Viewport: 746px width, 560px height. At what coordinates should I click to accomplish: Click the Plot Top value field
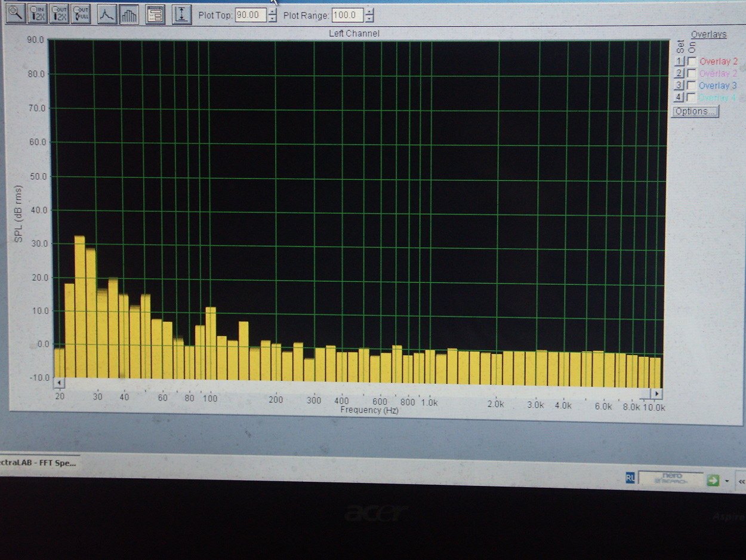pyautogui.click(x=250, y=16)
